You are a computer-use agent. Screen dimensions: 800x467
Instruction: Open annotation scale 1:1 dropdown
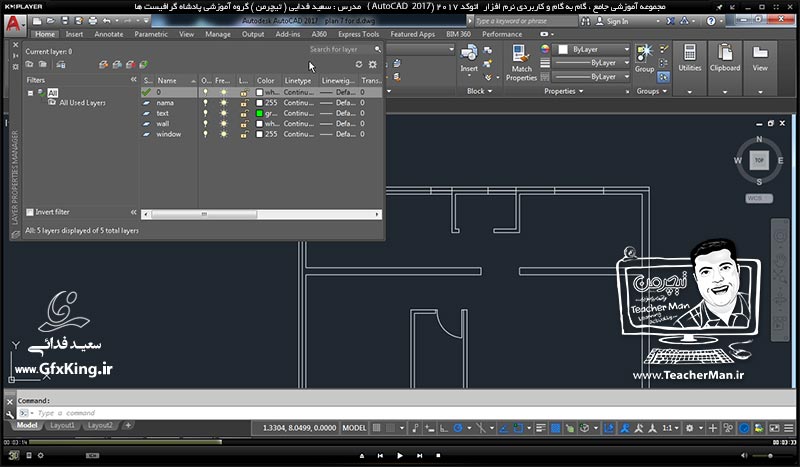[x=671, y=428]
